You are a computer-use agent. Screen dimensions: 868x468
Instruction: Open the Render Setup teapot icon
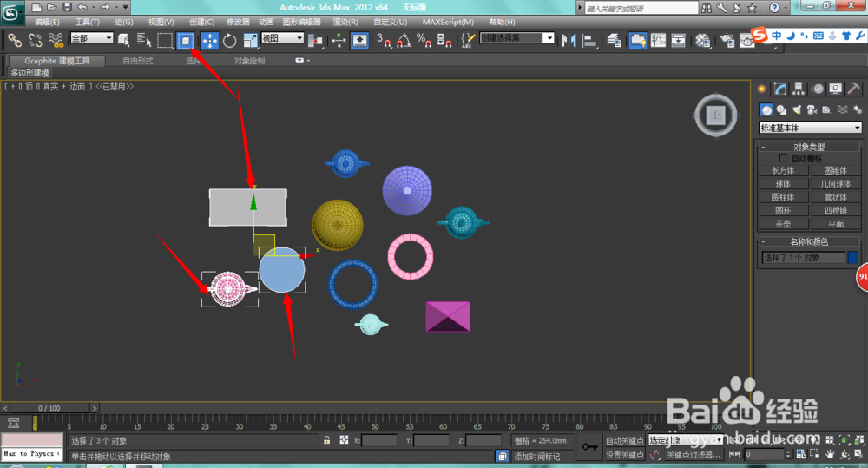tap(727, 41)
